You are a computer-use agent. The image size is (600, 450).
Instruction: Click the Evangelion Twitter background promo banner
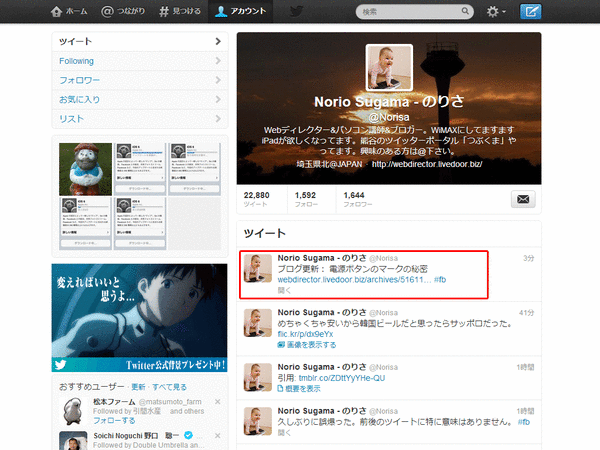pos(139,318)
